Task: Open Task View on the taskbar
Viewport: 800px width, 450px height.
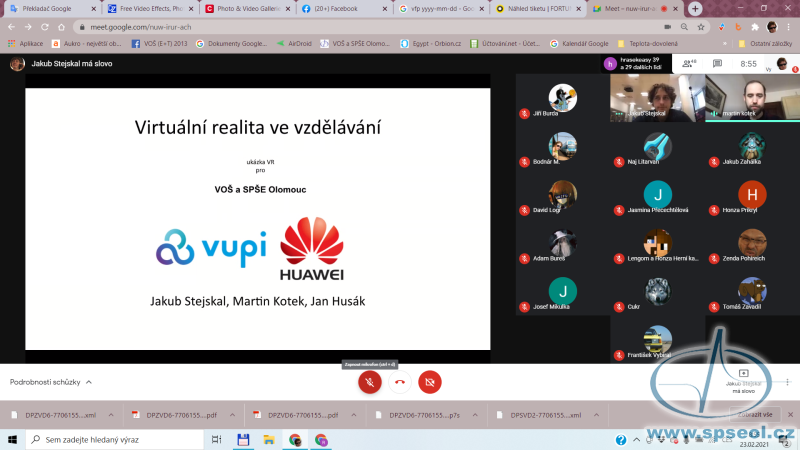Action: click(x=216, y=440)
